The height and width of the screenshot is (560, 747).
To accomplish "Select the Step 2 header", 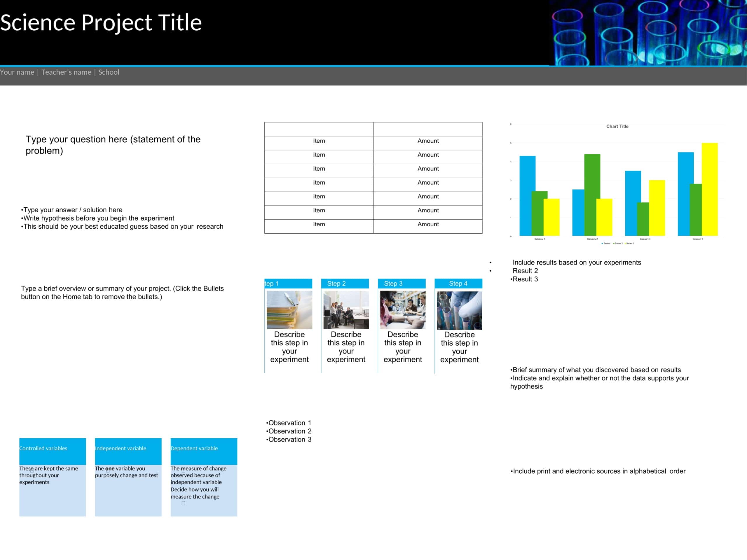I will point(345,283).
